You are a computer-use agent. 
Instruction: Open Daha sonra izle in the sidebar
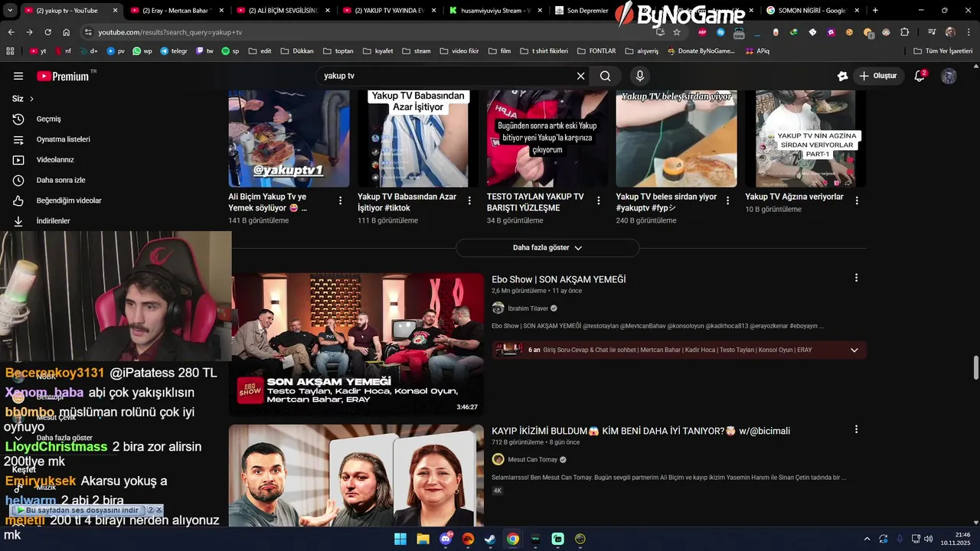click(x=60, y=181)
